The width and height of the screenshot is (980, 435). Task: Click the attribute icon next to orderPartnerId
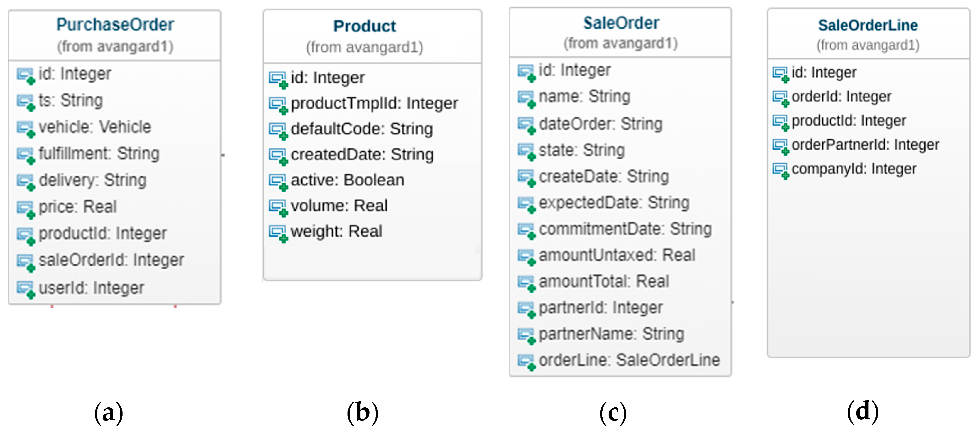781,146
